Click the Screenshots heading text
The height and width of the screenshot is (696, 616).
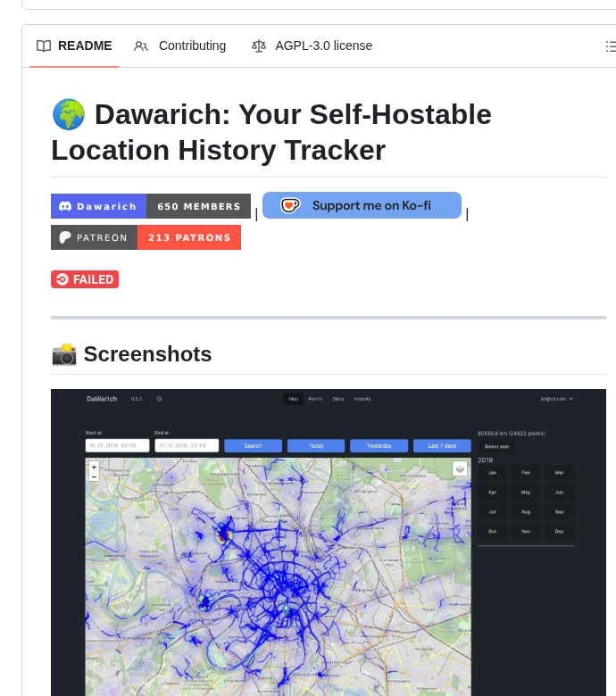point(147,354)
